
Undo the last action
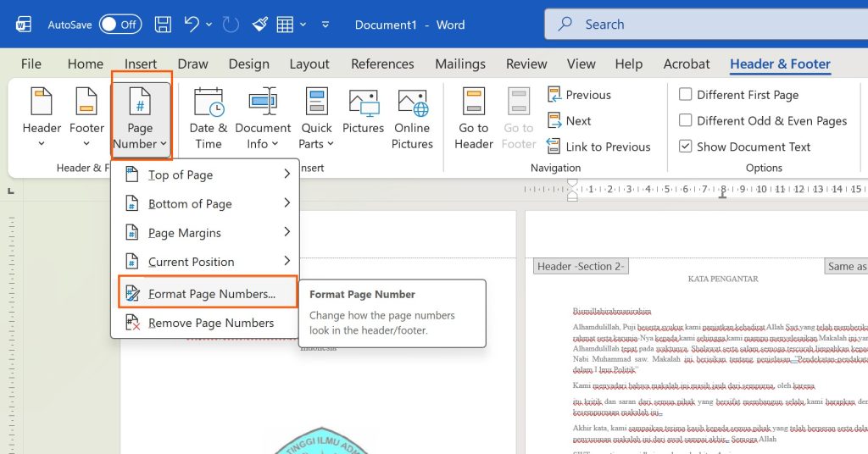192,25
